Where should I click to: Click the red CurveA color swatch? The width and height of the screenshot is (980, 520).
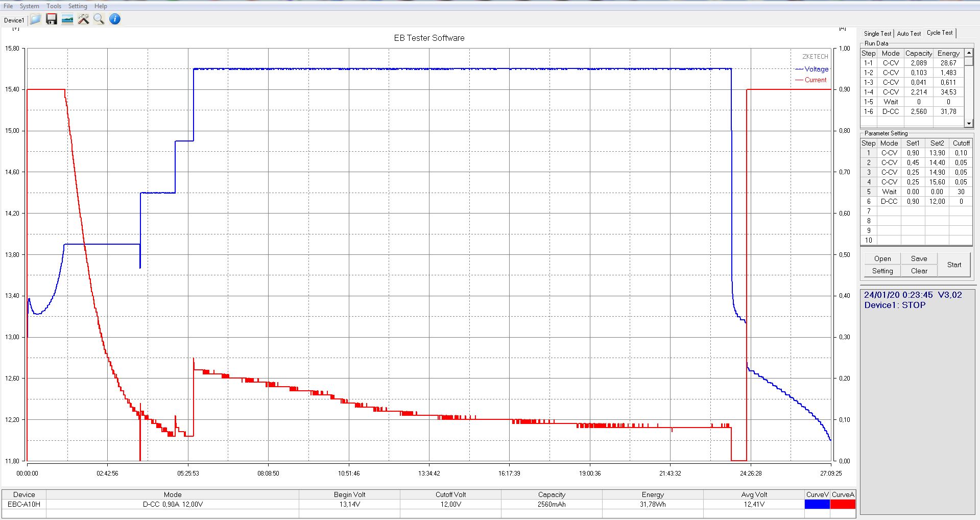coord(843,504)
